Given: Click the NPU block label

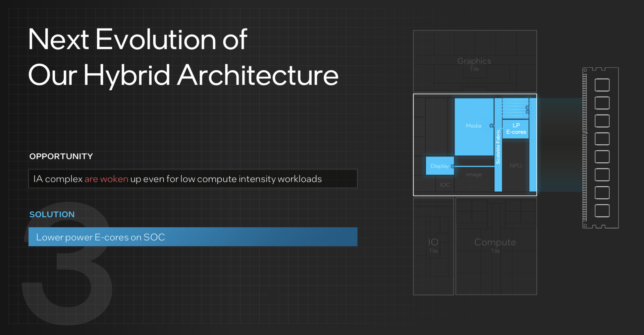Looking at the screenshot, I should click(x=516, y=165).
